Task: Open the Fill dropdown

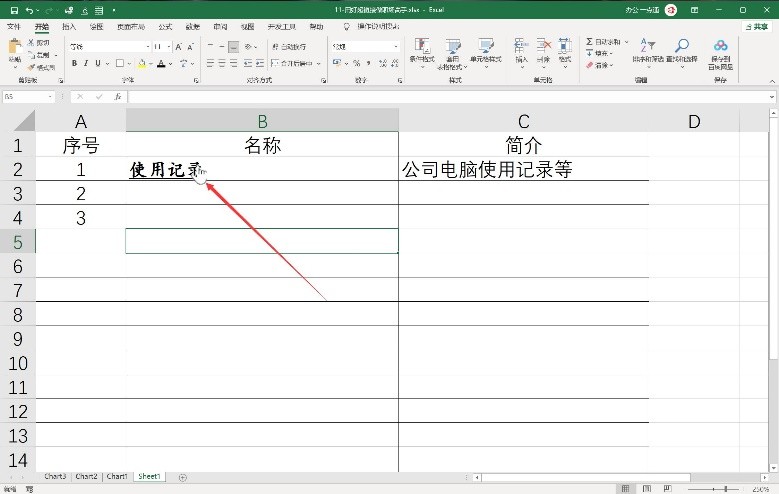Action: [x=600, y=53]
